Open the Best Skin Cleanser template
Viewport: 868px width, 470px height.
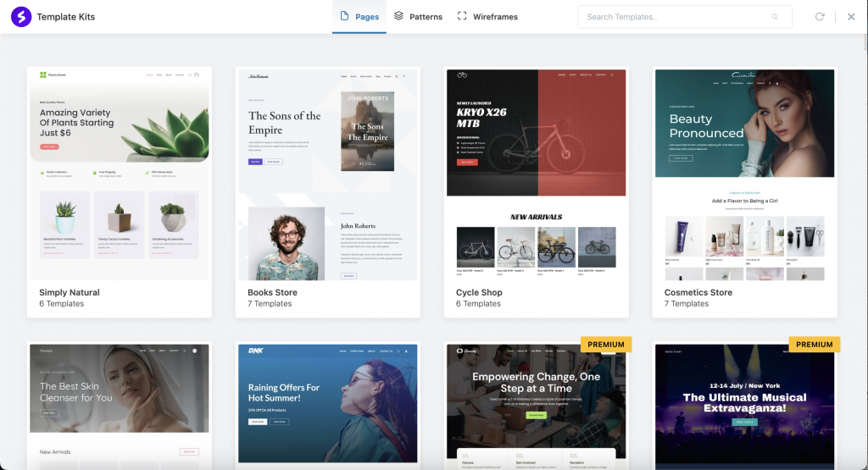120,406
